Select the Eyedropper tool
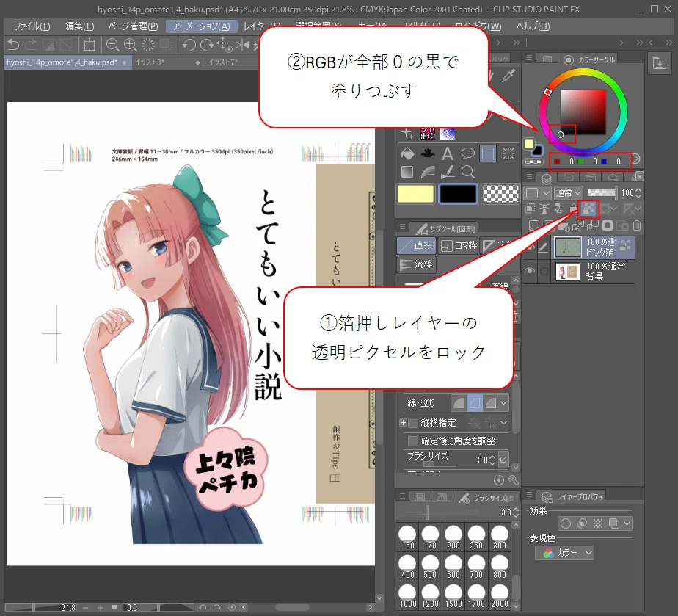The width and height of the screenshot is (678, 616). pos(508,76)
